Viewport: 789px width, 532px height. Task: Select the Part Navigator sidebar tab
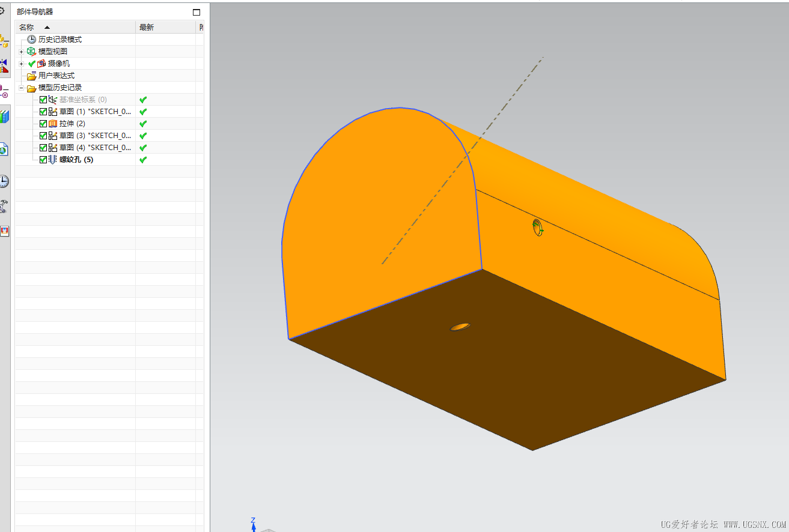pyautogui.click(x=4, y=91)
